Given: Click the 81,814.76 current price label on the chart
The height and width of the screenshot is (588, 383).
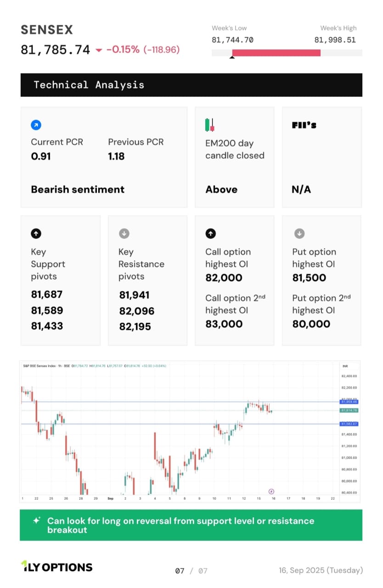Looking at the screenshot, I should [349, 410].
